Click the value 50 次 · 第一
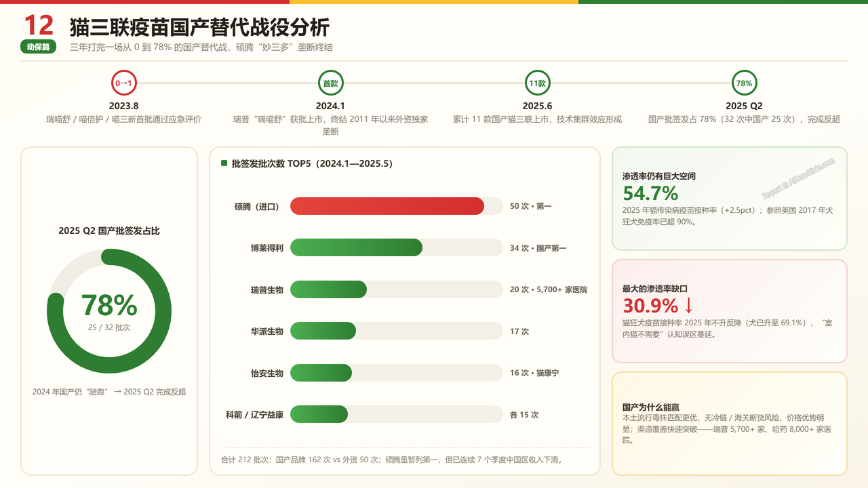 coord(531,206)
